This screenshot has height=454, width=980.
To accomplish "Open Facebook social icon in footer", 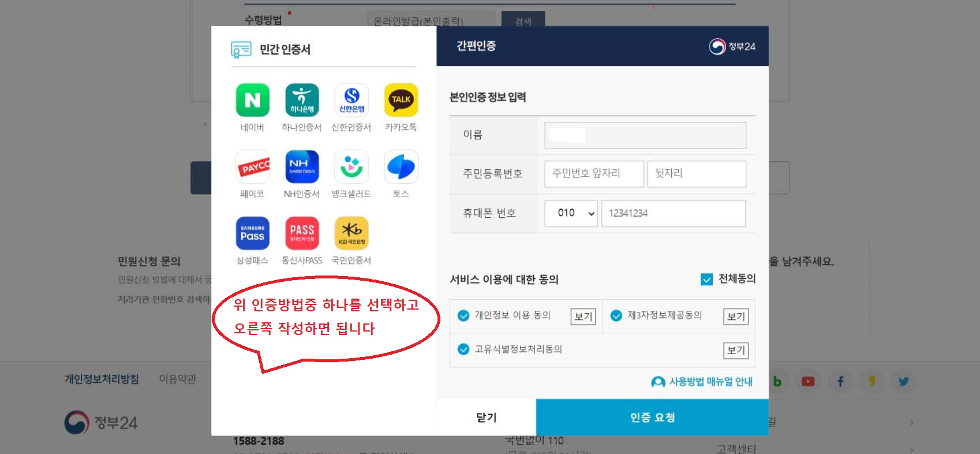I will point(840,381).
